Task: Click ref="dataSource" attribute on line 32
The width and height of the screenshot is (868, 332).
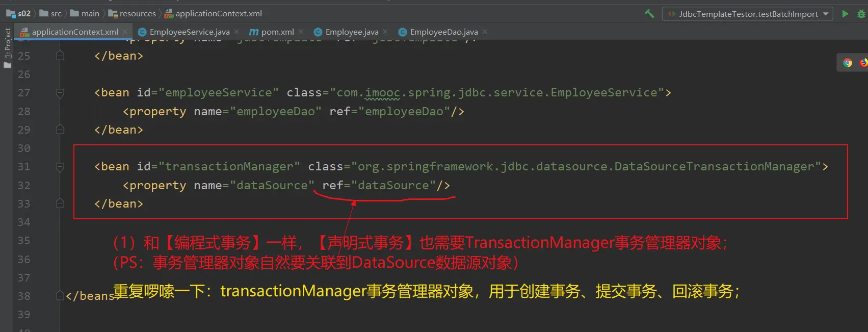Action: click(379, 186)
